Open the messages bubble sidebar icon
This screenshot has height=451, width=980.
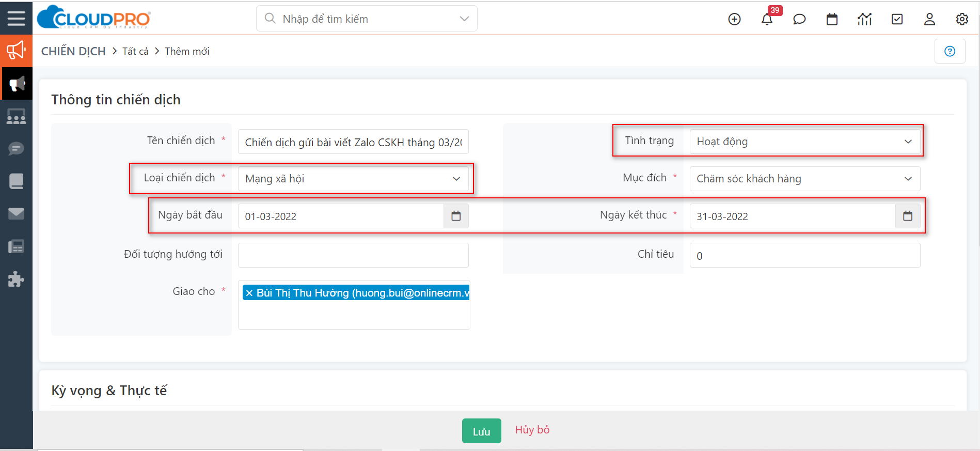point(16,149)
